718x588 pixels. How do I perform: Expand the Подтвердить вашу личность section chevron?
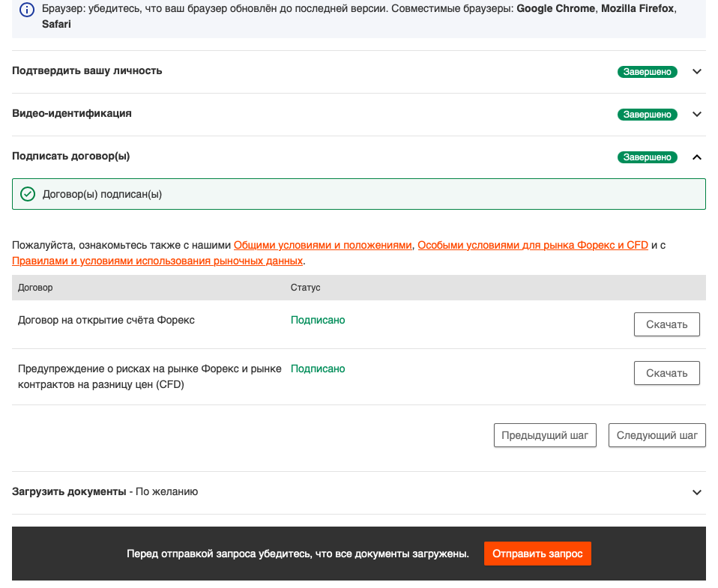(696, 72)
